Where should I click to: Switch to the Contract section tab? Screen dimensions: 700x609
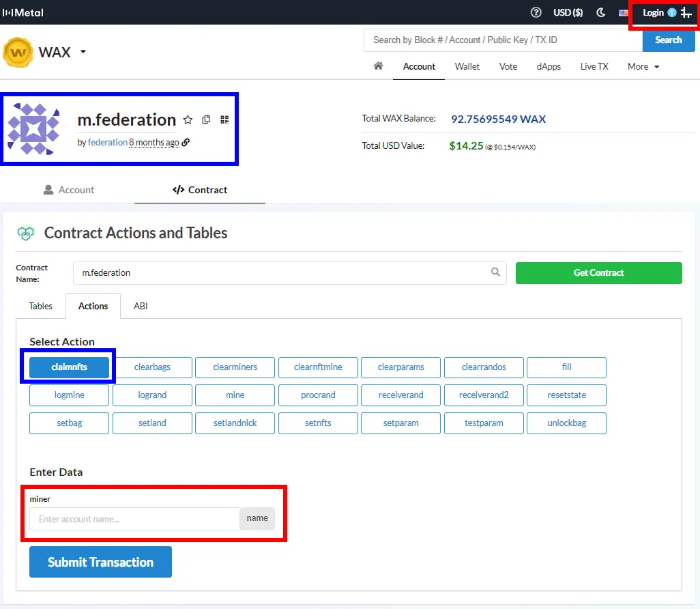pos(199,190)
